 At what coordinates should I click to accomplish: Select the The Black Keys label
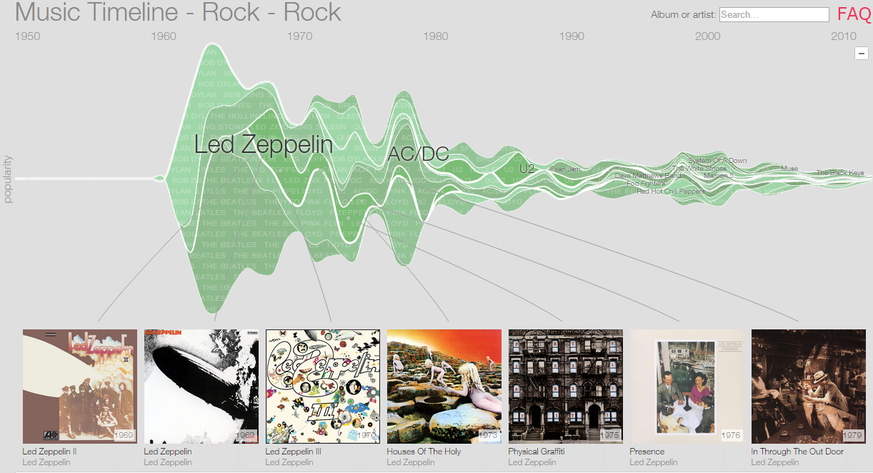click(x=840, y=173)
